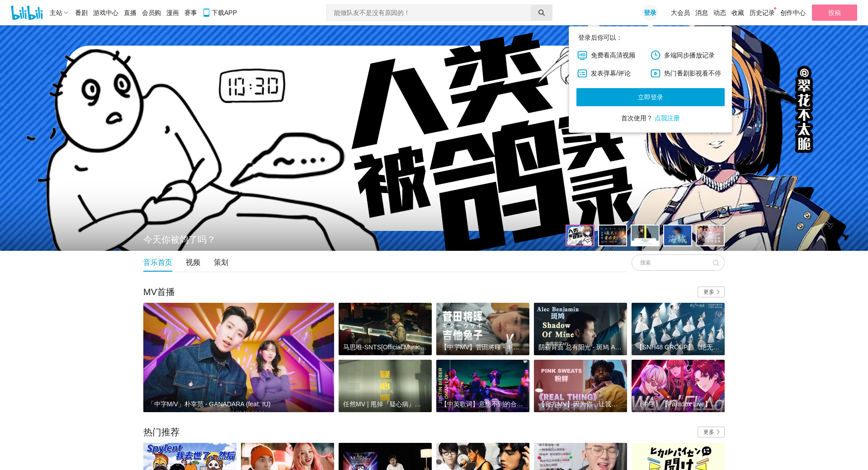
Task: Click the play icon for 热门番剧影视看不停
Action: tap(655, 73)
